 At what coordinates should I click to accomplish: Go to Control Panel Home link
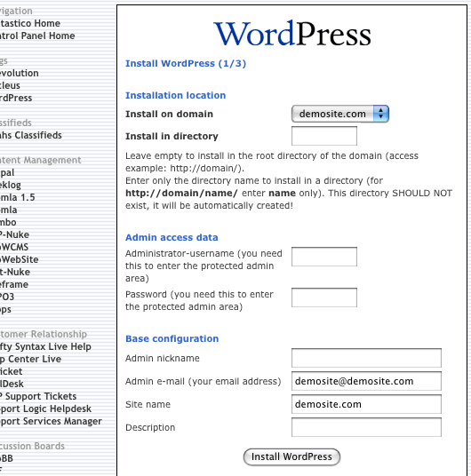tap(37, 36)
